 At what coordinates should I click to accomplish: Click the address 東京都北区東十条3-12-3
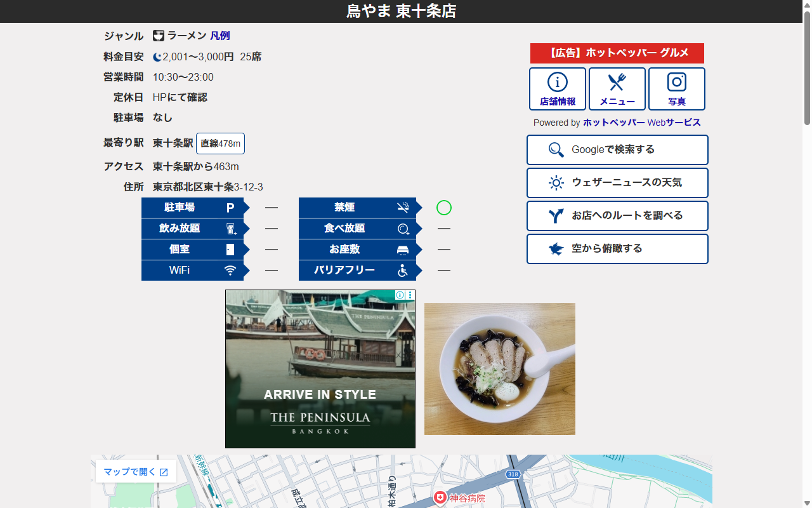click(x=208, y=187)
